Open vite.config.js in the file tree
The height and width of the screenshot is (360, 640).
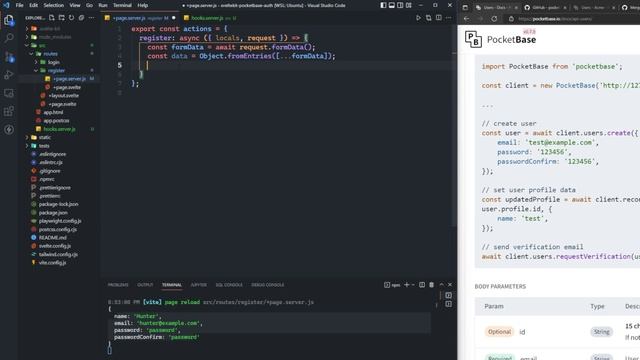click(52, 262)
